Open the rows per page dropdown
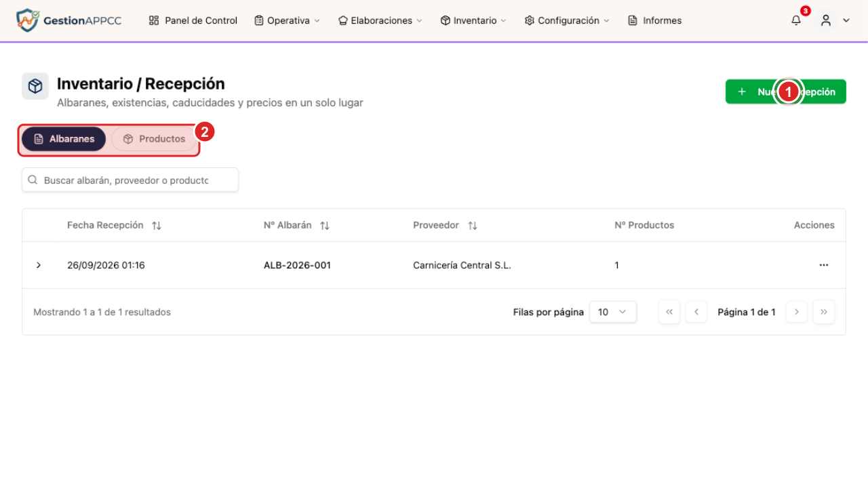Viewport: 868px width, 488px height. (x=613, y=312)
